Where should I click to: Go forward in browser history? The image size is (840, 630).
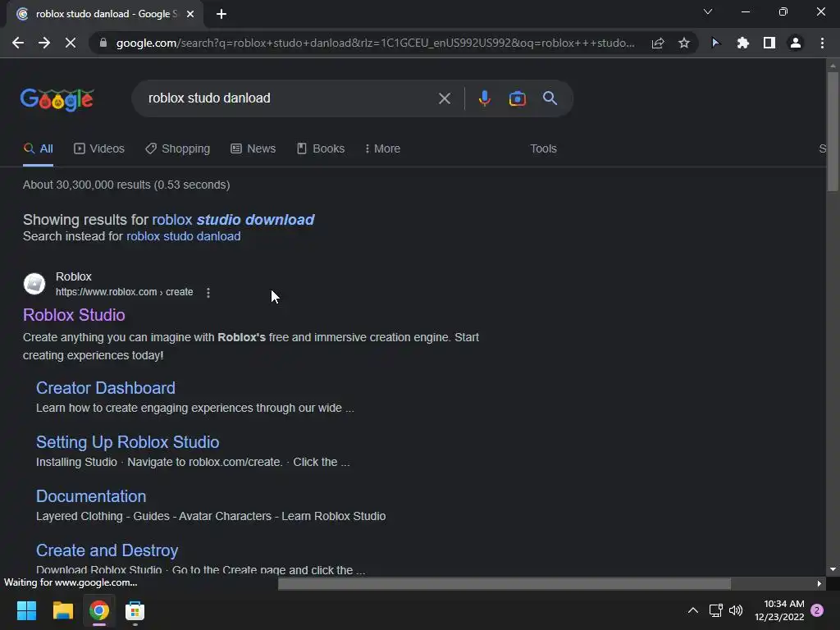click(x=44, y=43)
